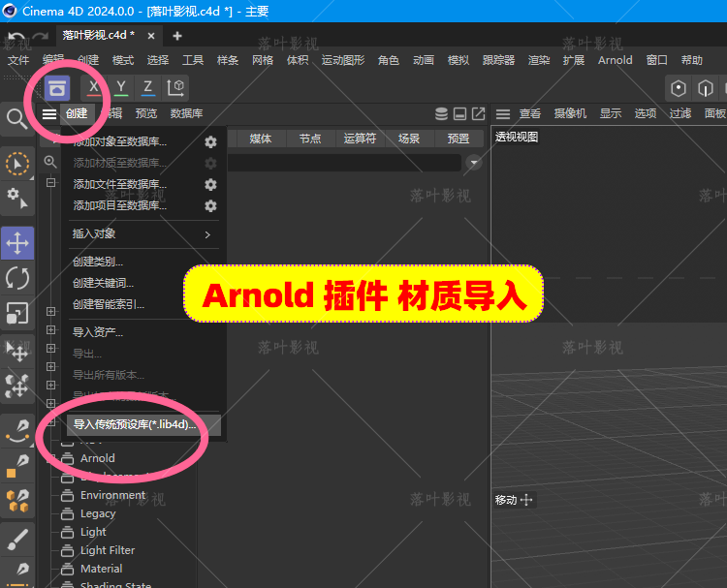Switch to the 运算符 filter tab
The width and height of the screenshot is (727, 588).
pos(360,139)
